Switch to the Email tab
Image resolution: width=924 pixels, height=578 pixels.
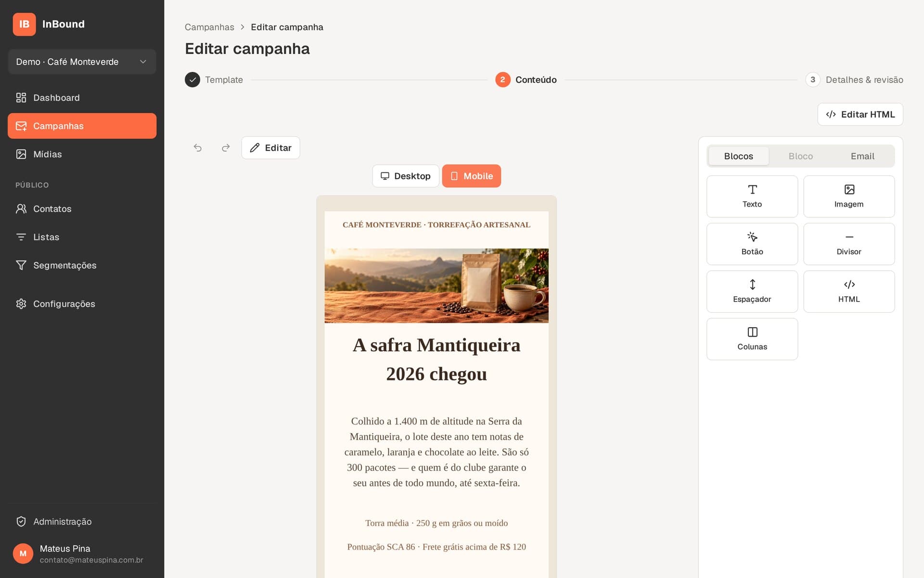[862, 156]
